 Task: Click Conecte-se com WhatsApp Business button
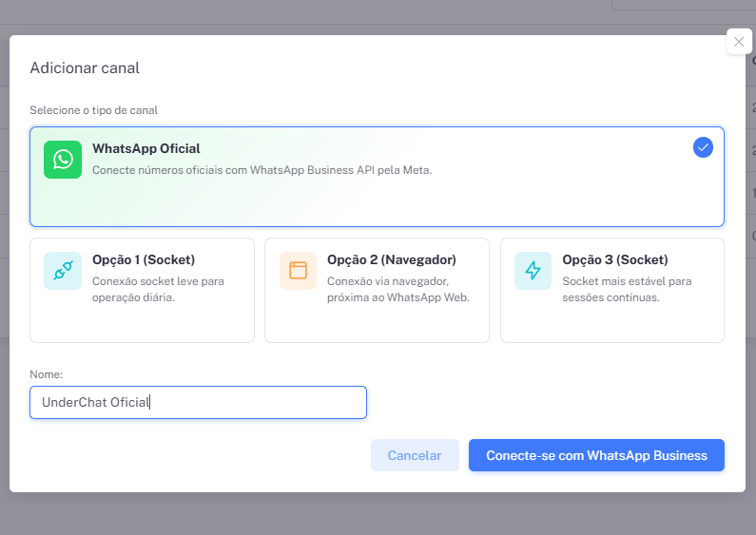(596, 455)
